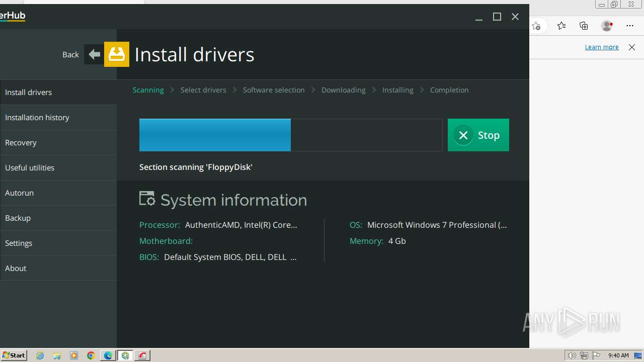Open the Settings section
This screenshot has height=362, width=644.
click(x=58, y=243)
